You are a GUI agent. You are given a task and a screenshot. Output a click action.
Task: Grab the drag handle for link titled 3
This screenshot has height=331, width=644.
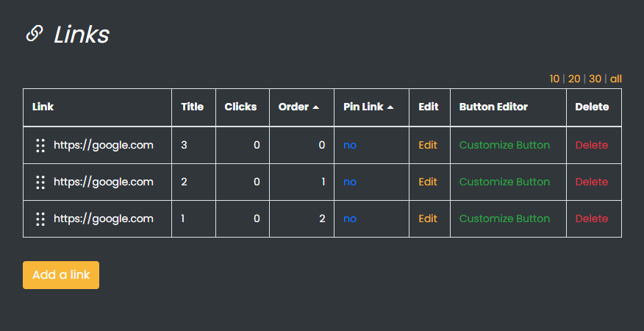point(40,146)
